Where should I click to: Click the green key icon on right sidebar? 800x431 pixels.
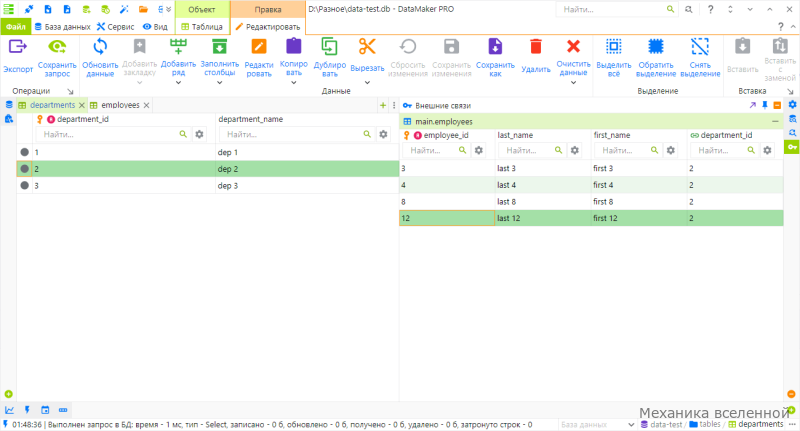[x=792, y=147]
